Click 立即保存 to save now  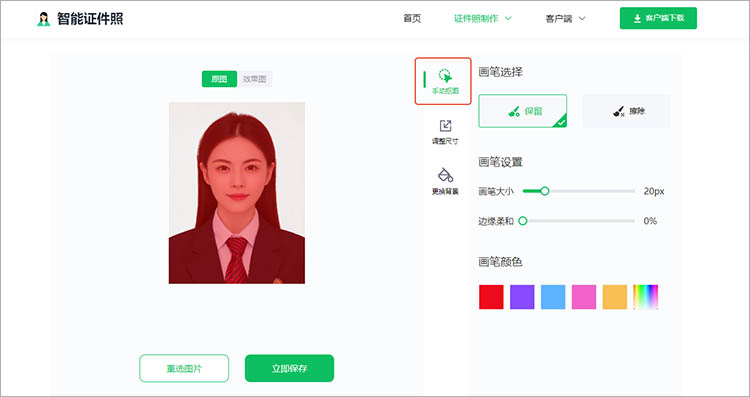[289, 368]
